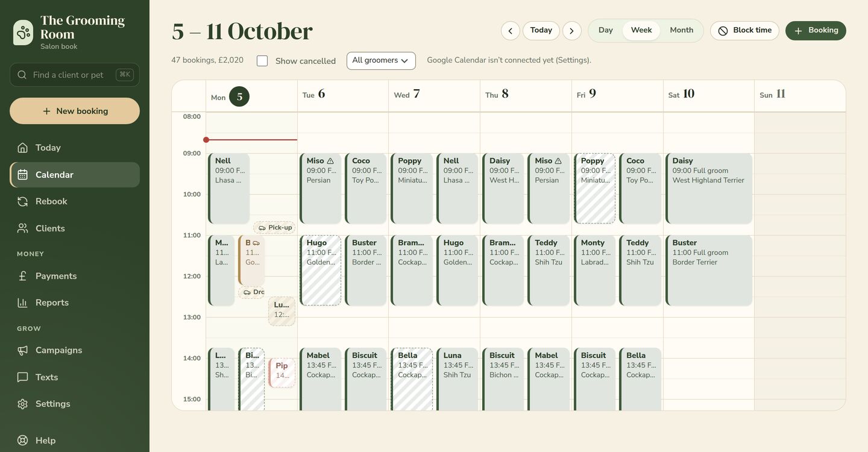This screenshot has width=868, height=452.
Task: Open Wednesday Bella striped 13:45 booking
Action: coord(412,379)
